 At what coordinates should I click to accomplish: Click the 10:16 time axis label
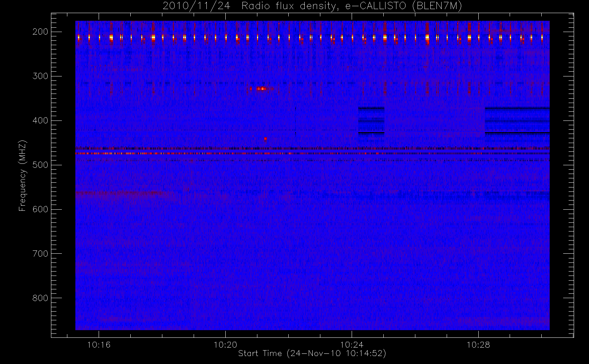point(99,345)
